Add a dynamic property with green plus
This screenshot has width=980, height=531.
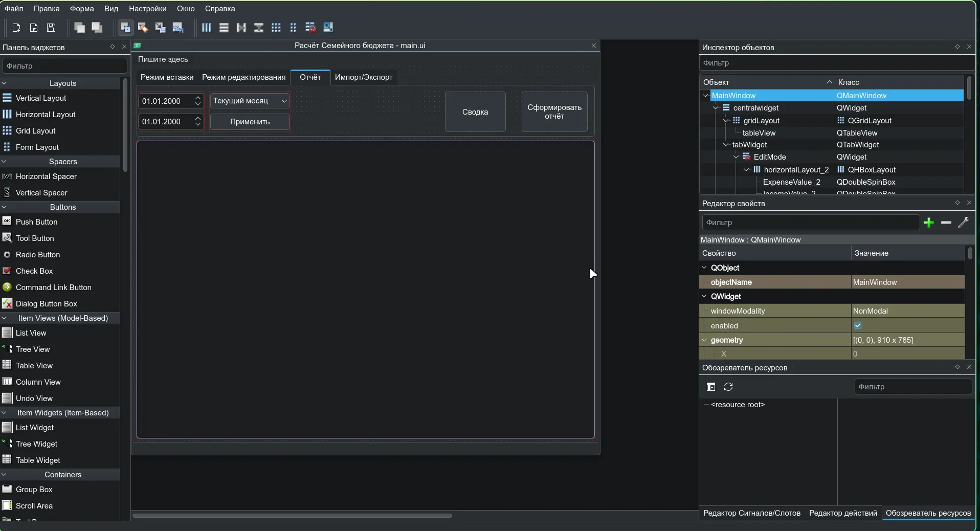pos(929,223)
